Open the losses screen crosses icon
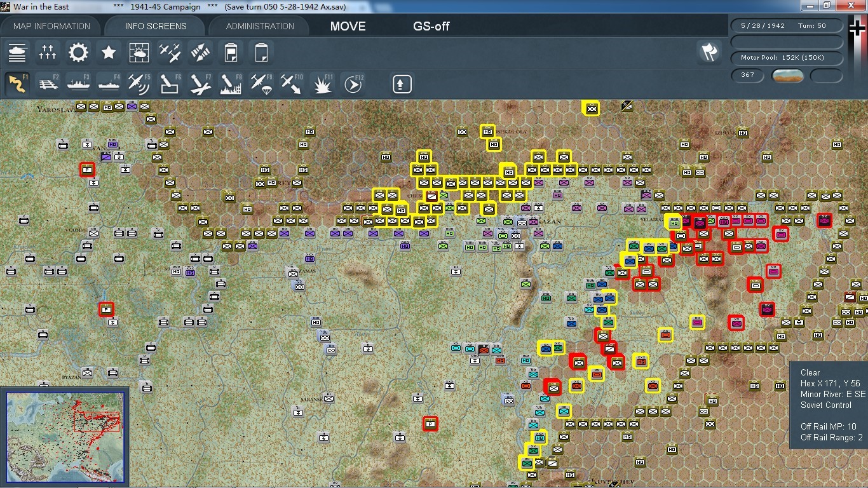Image resolution: width=868 pixels, height=488 pixels. [48, 53]
